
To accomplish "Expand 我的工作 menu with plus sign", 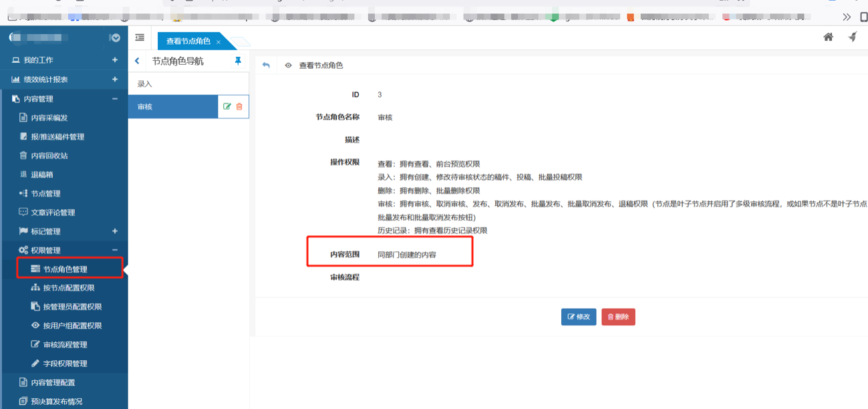I will (114, 60).
